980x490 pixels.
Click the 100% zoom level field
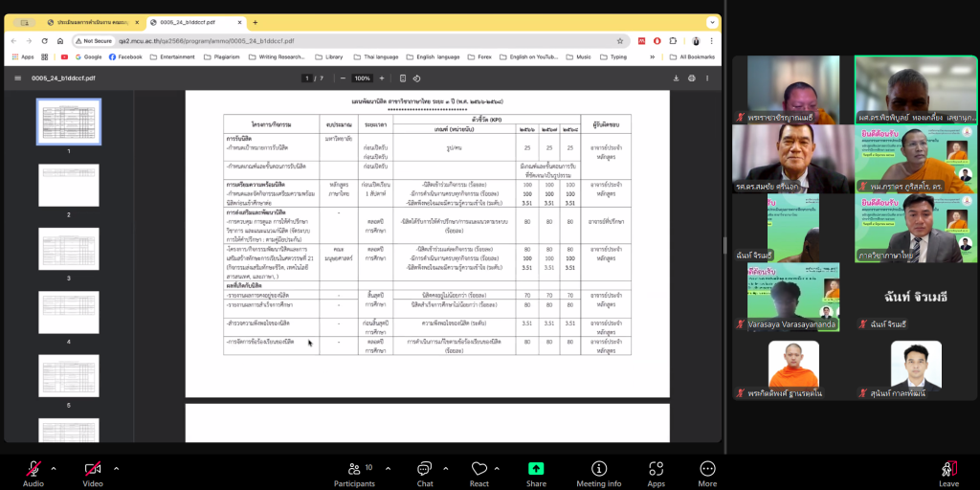coord(362,78)
